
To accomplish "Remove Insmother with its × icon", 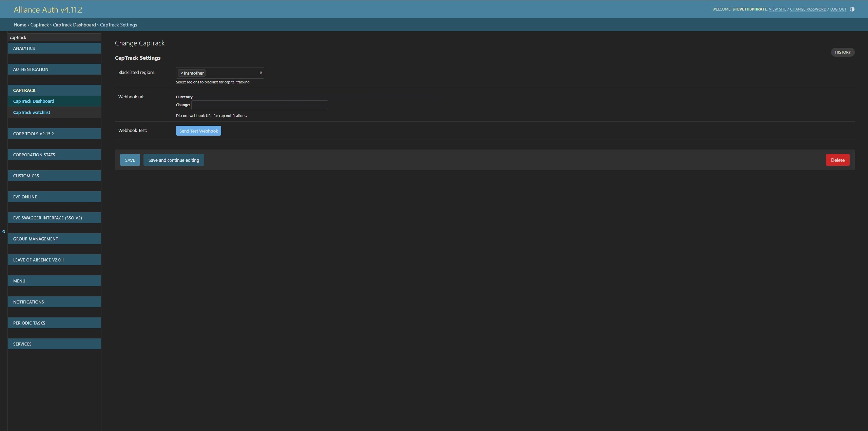I will 181,73.
